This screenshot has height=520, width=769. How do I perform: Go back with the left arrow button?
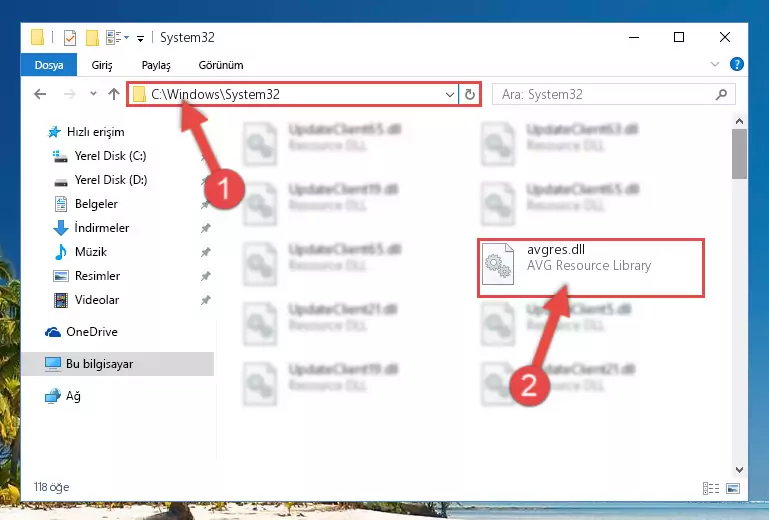point(40,94)
